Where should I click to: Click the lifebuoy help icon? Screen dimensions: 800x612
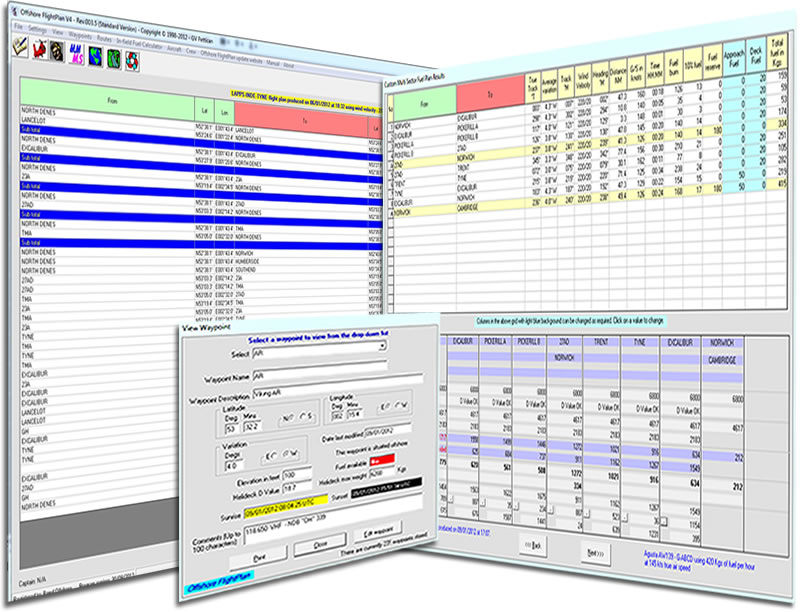tap(132, 61)
